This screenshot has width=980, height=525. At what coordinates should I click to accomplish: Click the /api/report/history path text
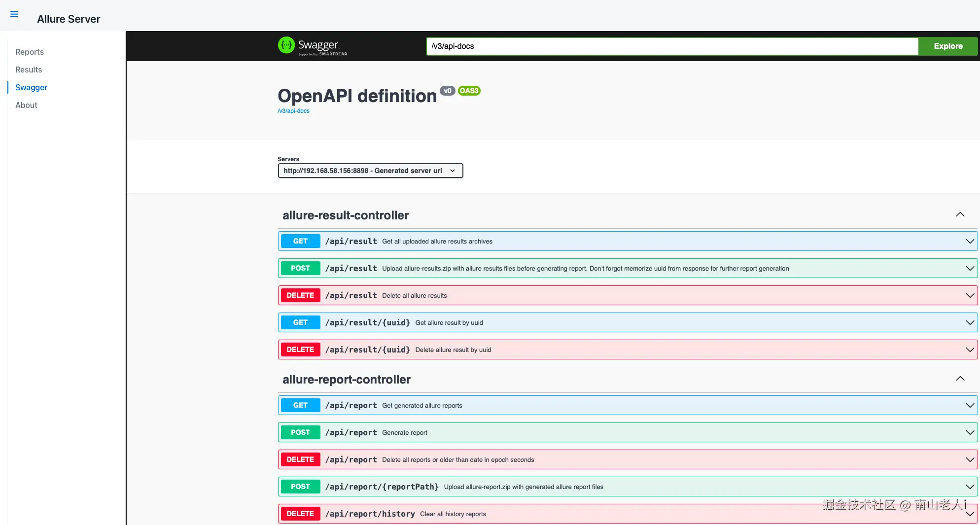point(370,514)
